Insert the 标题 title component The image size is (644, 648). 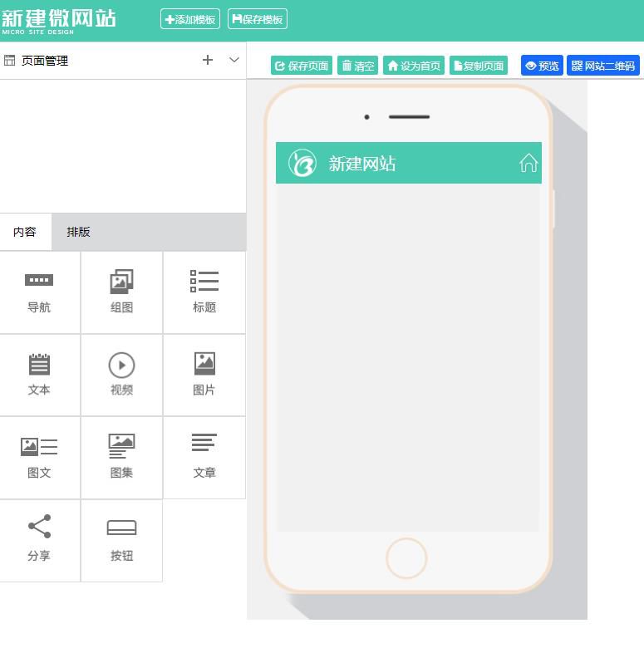pyautogui.click(x=204, y=292)
